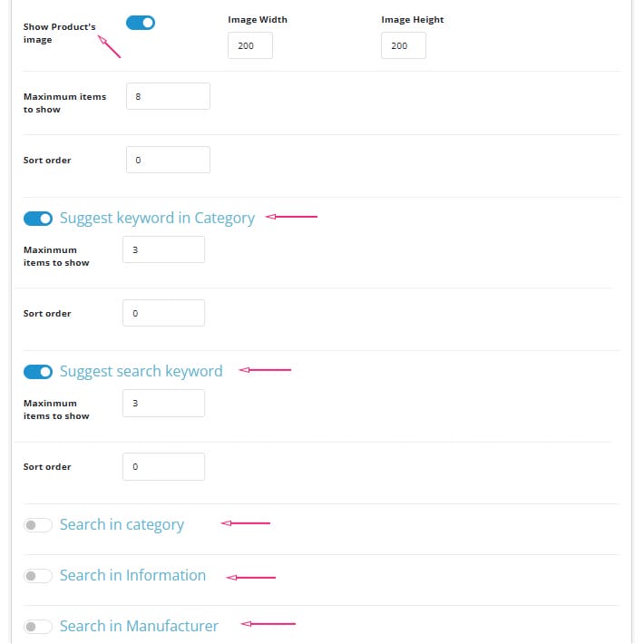Click the Image Height input field

pos(404,45)
